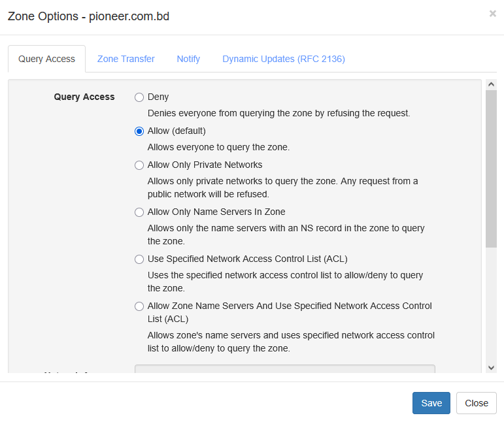The width and height of the screenshot is (504, 422).
Task: Click the scroll up arrow
Action: click(491, 84)
